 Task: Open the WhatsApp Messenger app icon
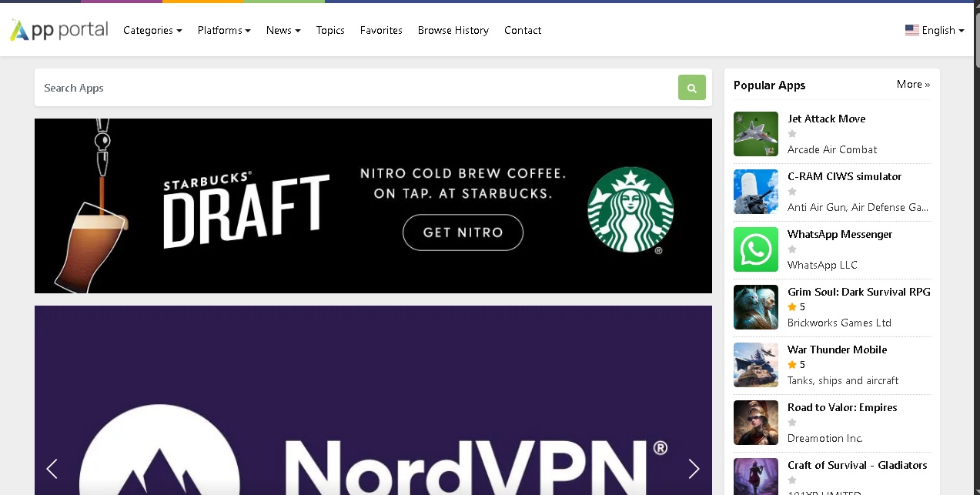756,249
